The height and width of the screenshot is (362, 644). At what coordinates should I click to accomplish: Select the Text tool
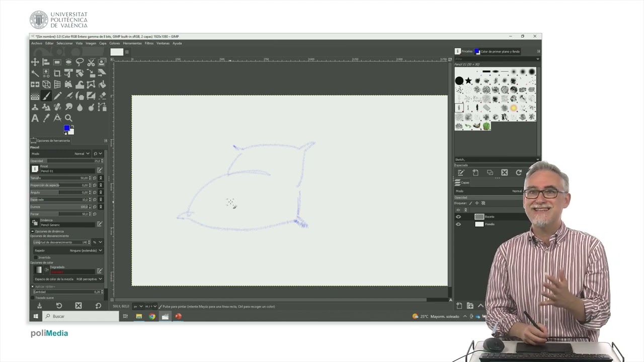(35, 118)
